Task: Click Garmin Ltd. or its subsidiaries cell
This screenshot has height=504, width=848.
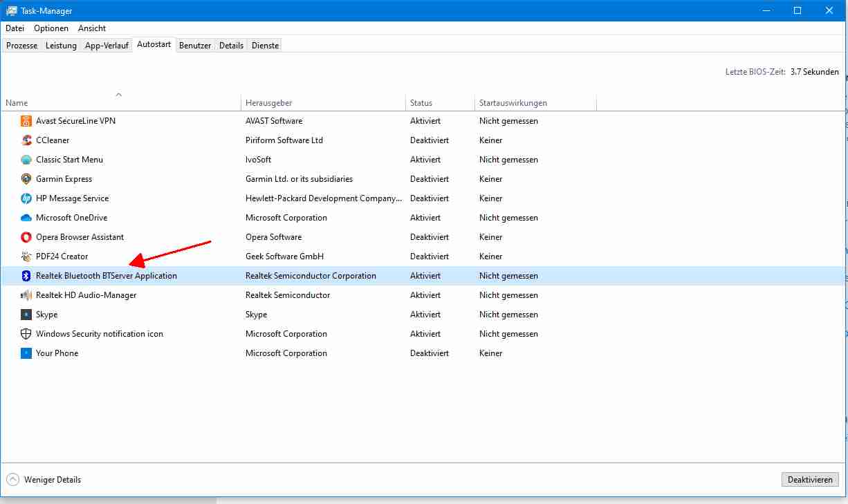Action: (x=299, y=179)
